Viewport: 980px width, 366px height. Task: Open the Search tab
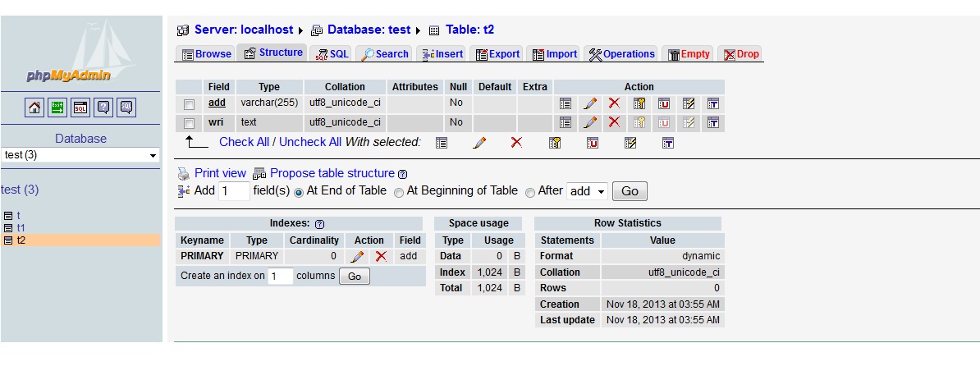point(384,53)
